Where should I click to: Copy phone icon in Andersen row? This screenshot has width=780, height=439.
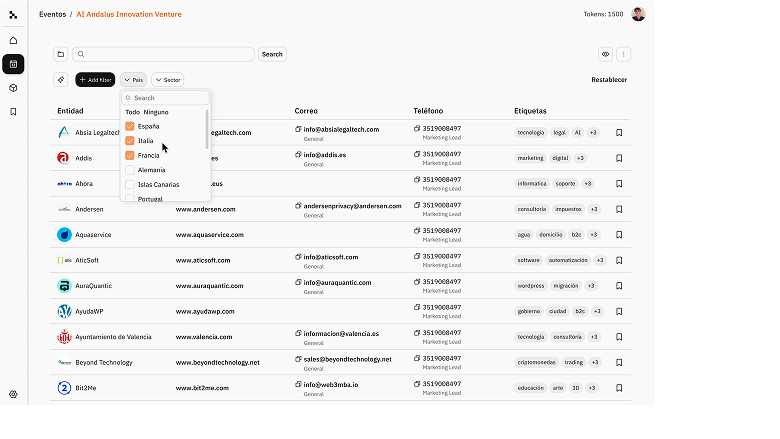(x=417, y=205)
